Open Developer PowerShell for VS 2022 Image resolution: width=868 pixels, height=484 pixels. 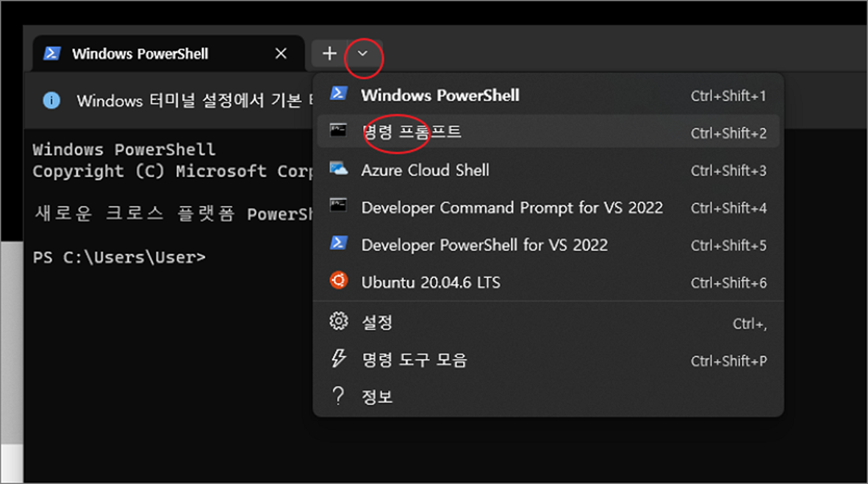click(x=548, y=245)
